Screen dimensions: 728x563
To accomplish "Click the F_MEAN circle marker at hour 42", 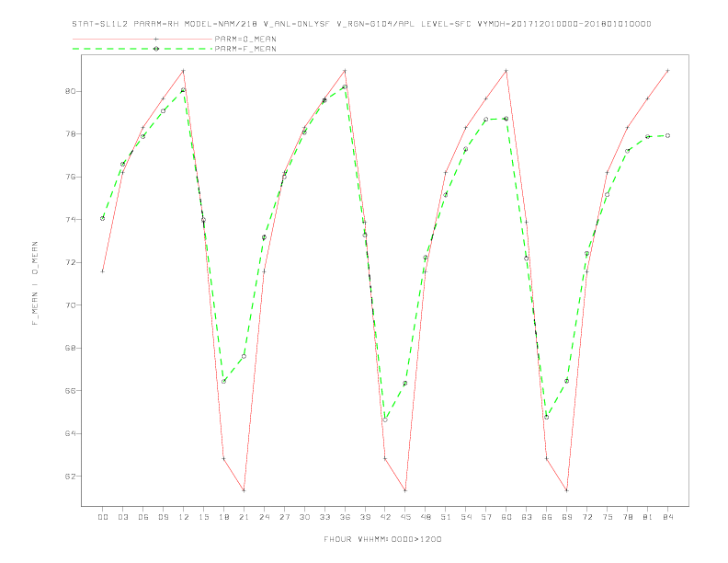I will tap(385, 419).
